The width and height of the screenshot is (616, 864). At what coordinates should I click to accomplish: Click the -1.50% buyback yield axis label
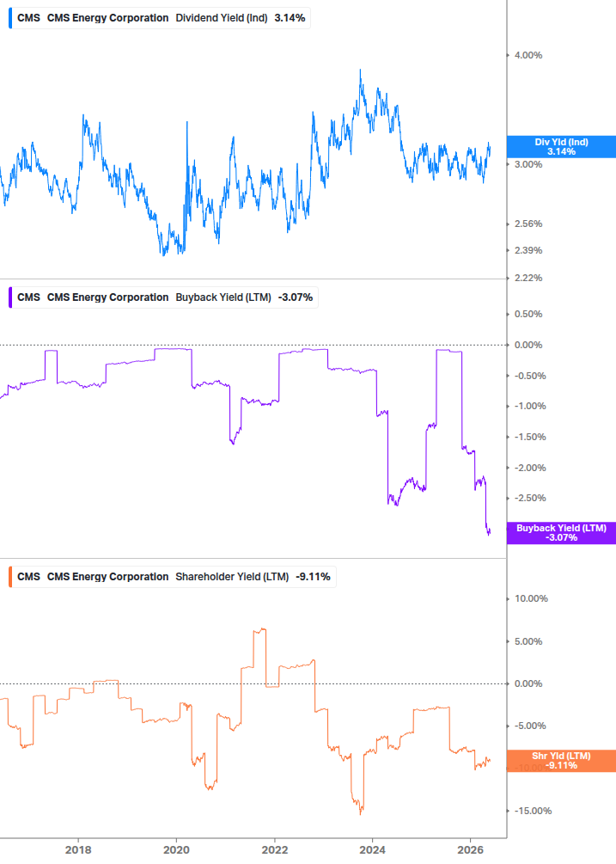click(x=530, y=437)
